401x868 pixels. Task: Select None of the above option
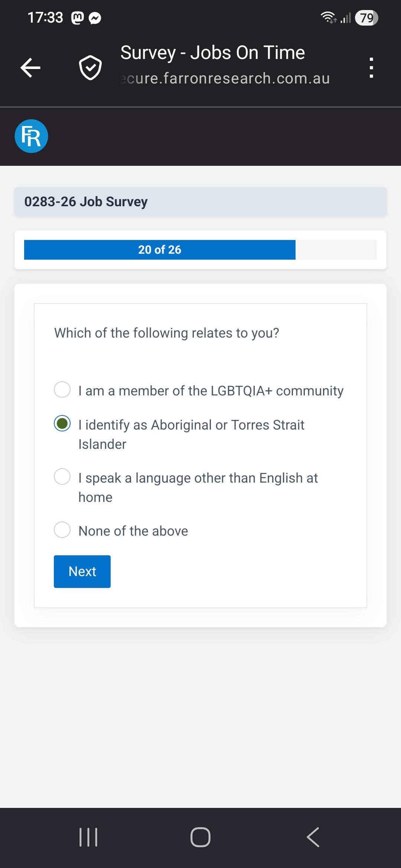coord(62,530)
